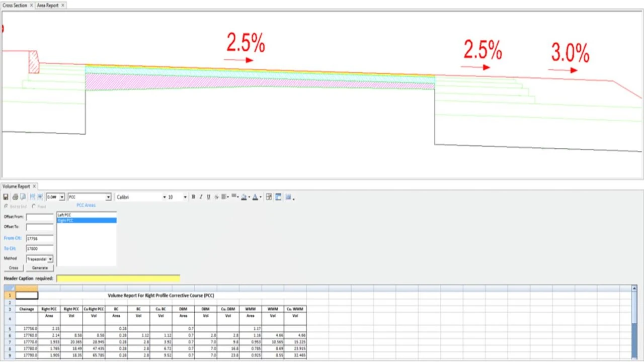Select chainage cell 17770.0
This screenshot has width=644, height=362.
[27, 341]
